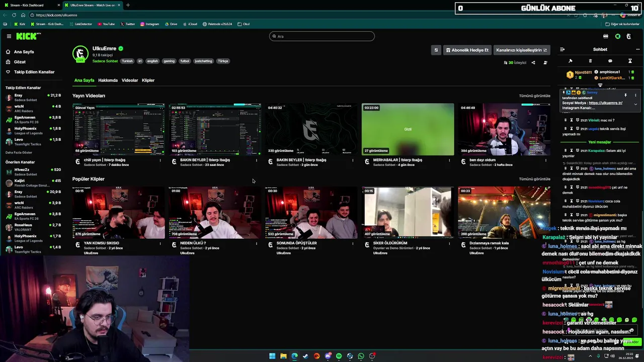Open Gözat in the sidebar
The height and width of the screenshot is (362, 644).
click(20, 62)
